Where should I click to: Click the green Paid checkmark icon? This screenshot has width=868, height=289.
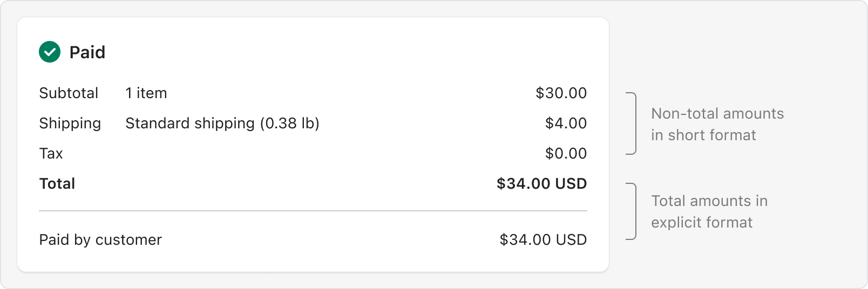coord(50,52)
